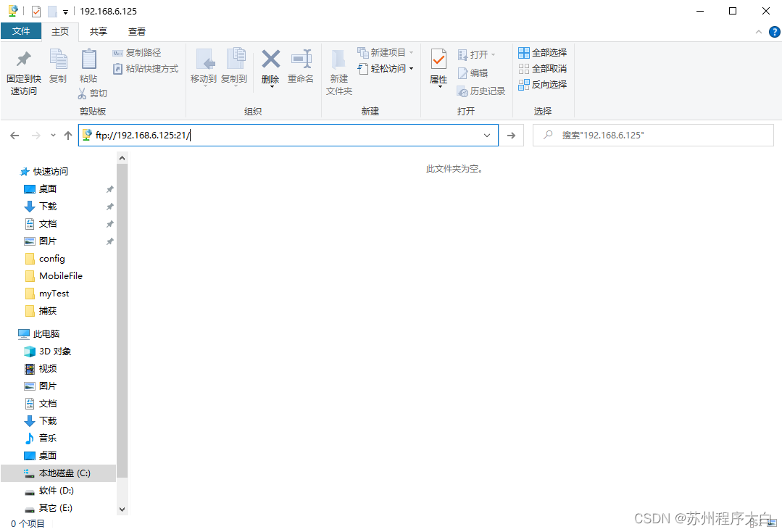Go back with the left arrow
The height and width of the screenshot is (532, 782).
(15, 135)
